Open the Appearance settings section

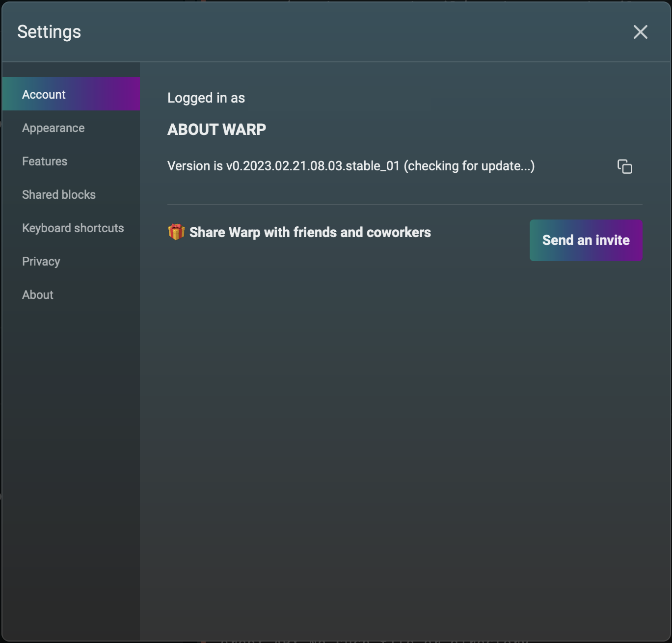point(54,128)
